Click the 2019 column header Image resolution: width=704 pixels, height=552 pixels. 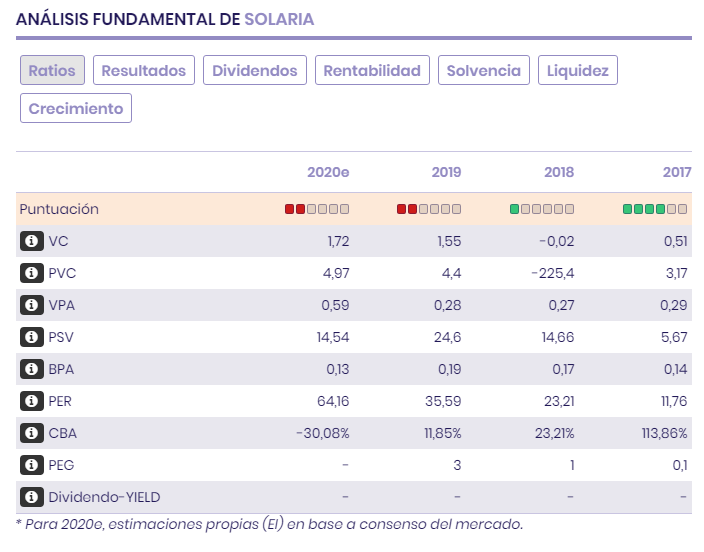click(446, 172)
